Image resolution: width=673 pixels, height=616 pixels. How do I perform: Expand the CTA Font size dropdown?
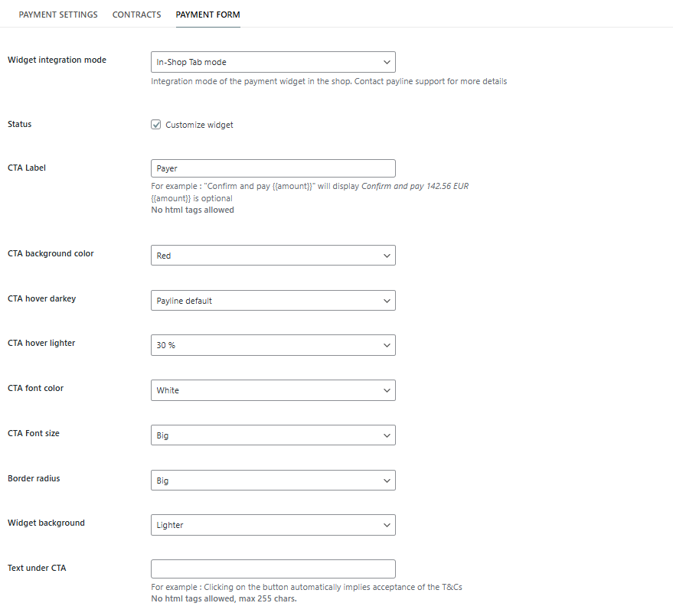coord(273,435)
